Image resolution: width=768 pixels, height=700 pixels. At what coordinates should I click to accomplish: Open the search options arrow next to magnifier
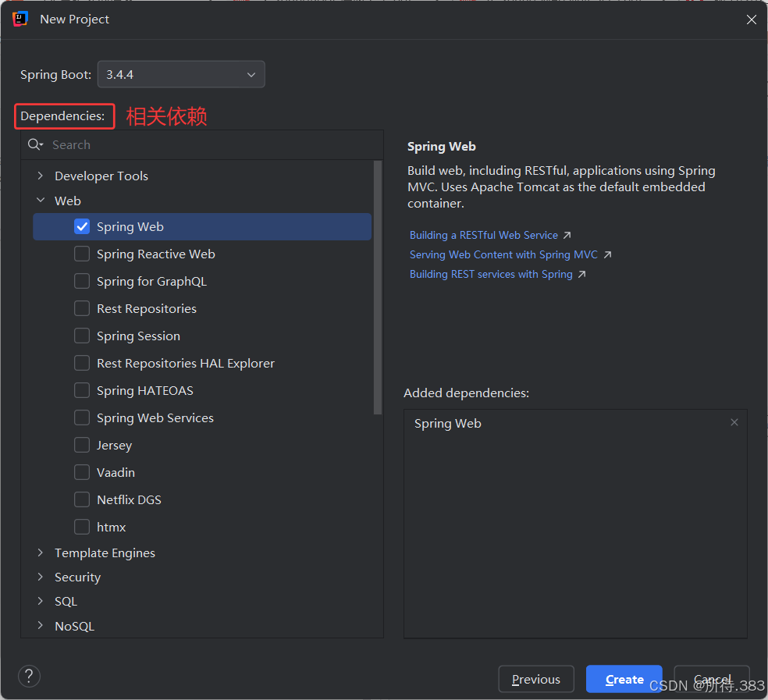click(x=41, y=145)
